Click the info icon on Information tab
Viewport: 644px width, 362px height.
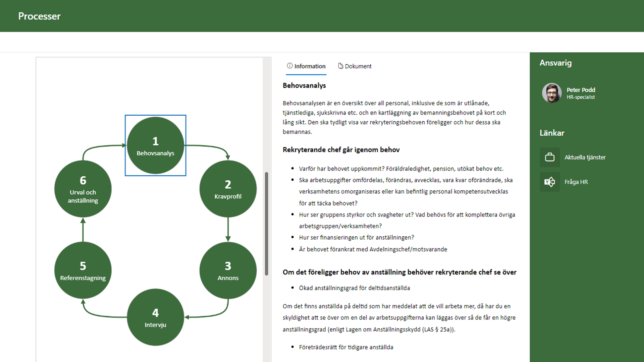pyautogui.click(x=290, y=66)
